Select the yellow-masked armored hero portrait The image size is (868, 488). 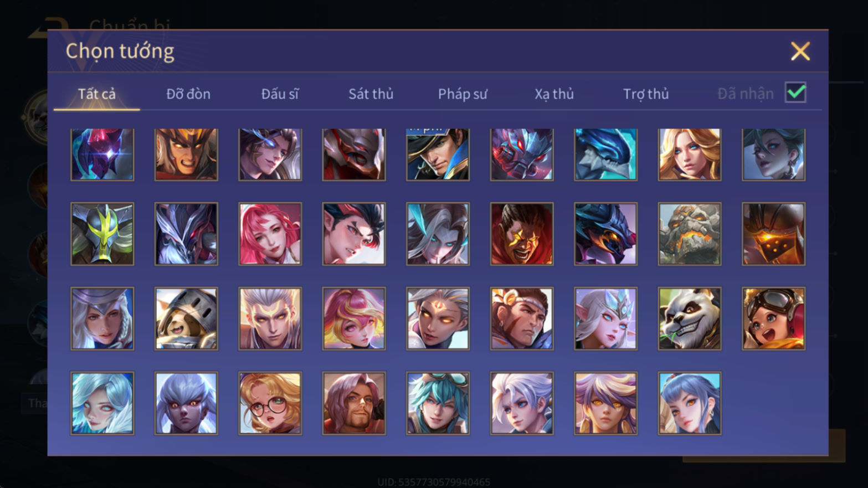pyautogui.click(x=102, y=234)
